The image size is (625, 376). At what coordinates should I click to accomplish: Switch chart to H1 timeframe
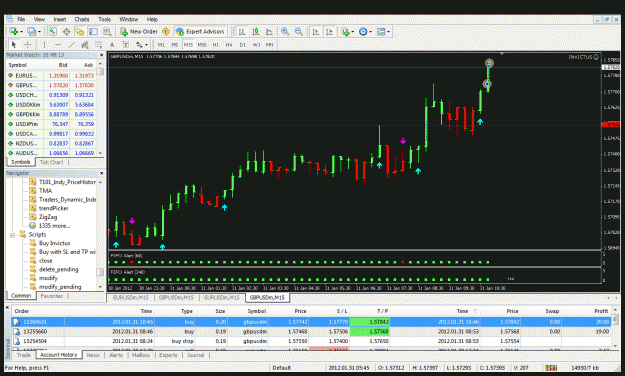[x=216, y=45]
